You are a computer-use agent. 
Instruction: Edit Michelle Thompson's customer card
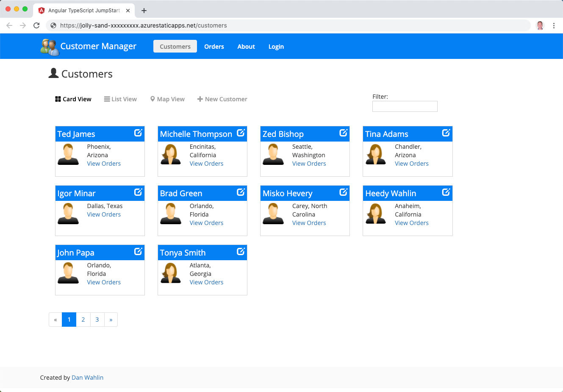(241, 133)
